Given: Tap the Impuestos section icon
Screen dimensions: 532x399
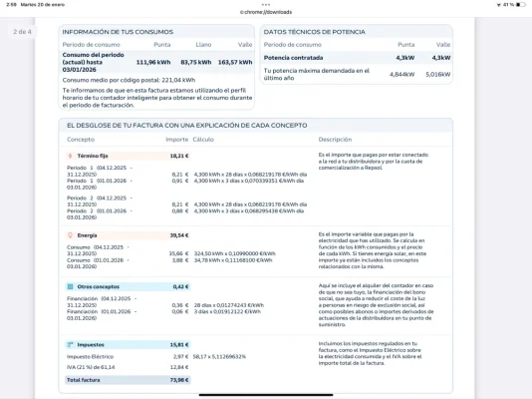Looking at the screenshot, I should (x=70, y=345).
